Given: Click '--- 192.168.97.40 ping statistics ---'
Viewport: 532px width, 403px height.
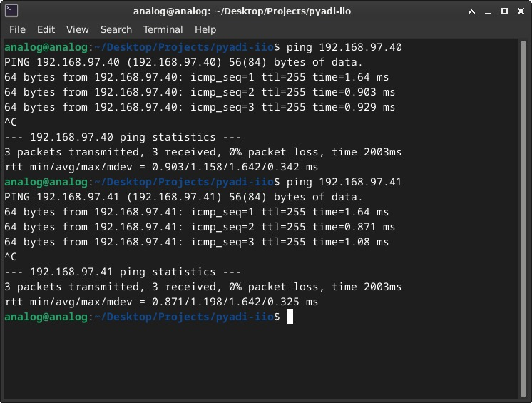Looking at the screenshot, I should (123, 137).
